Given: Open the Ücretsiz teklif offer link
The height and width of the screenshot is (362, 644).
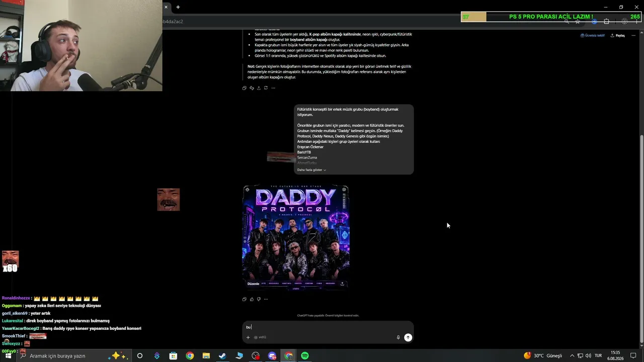Looking at the screenshot, I should (593, 36).
